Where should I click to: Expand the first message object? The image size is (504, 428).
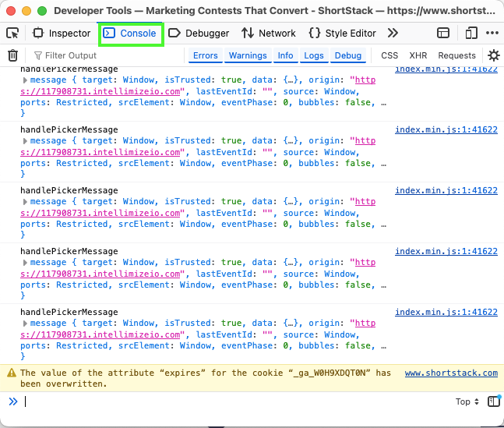pyautogui.click(x=25, y=80)
